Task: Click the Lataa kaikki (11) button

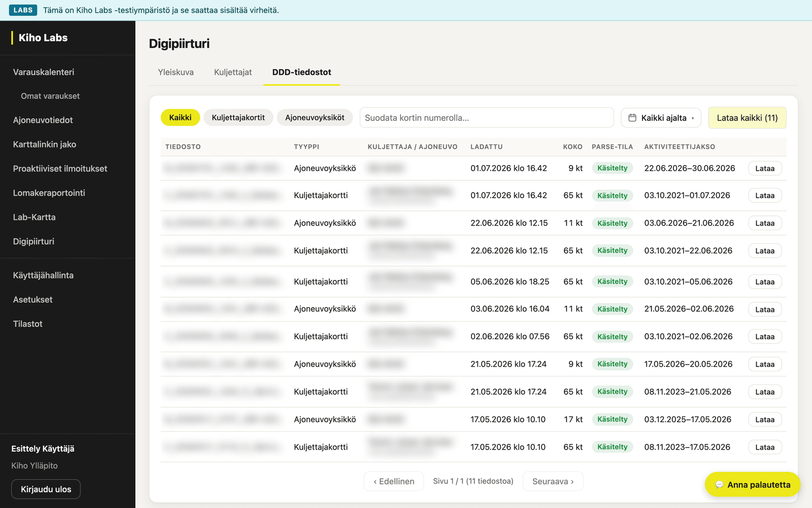Action: coord(747,118)
